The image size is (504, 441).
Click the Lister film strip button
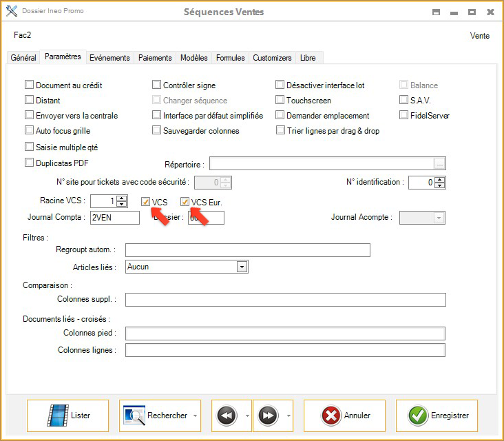pyautogui.click(x=67, y=416)
